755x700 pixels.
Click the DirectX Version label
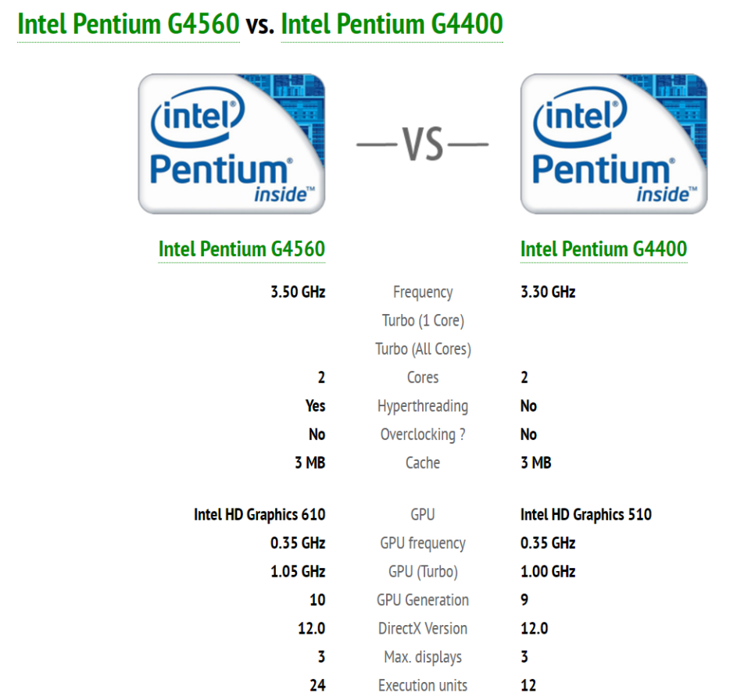coord(423,628)
